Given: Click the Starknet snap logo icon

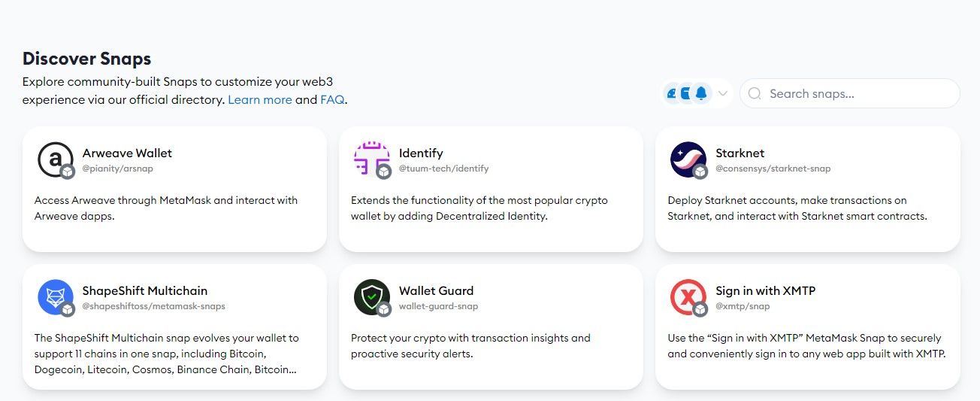Looking at the screenshot, I should [x=687, y=159].
